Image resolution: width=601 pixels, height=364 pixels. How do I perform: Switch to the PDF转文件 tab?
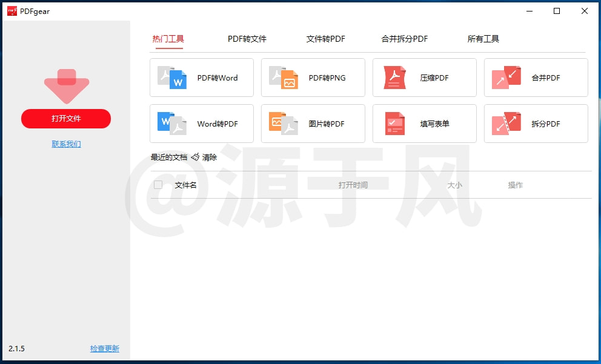tap(247, 39)
